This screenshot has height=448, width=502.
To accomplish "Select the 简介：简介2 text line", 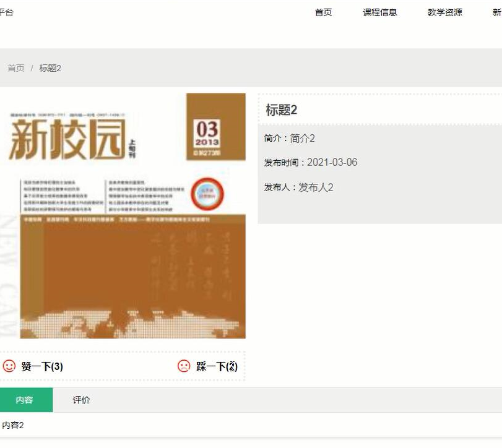I will click(289, 138).
